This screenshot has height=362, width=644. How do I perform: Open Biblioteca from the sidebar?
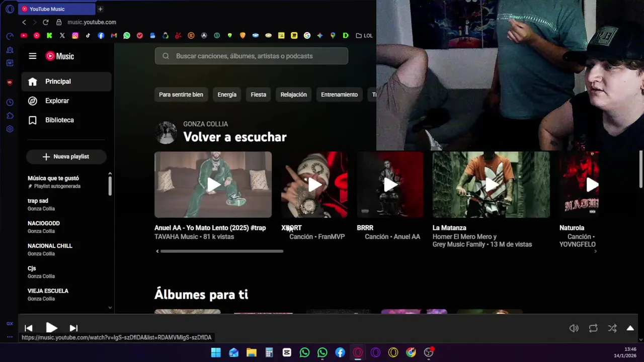pos(66,120)
